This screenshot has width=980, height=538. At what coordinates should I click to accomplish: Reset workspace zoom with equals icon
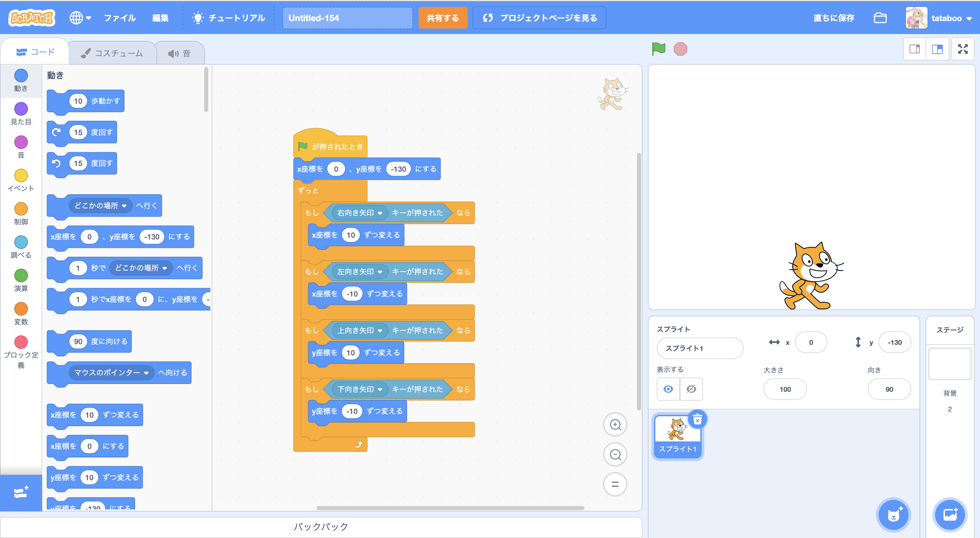pyautogui.click(x=615, y=484)
